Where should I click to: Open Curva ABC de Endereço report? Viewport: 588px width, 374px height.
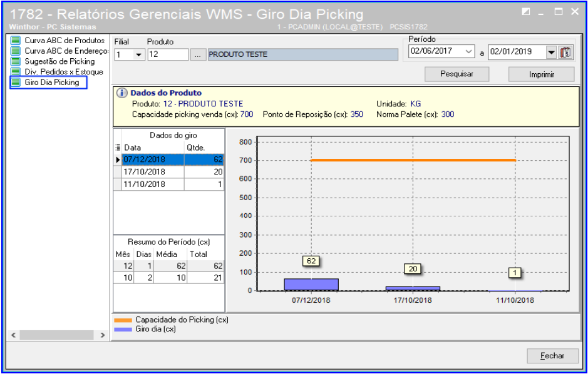point(66,51)
